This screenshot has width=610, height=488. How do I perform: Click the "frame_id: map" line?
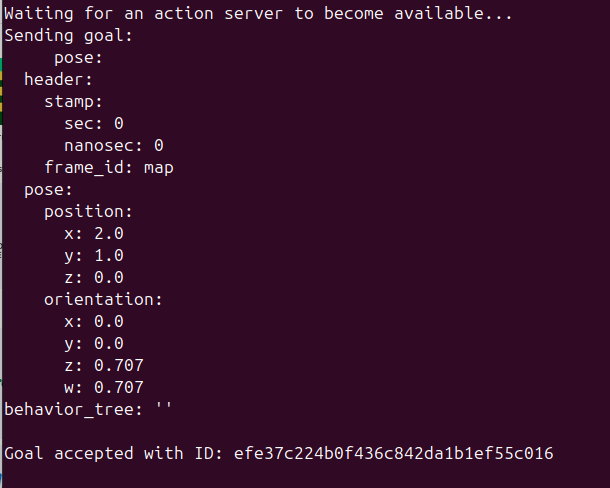click(108, 168)
